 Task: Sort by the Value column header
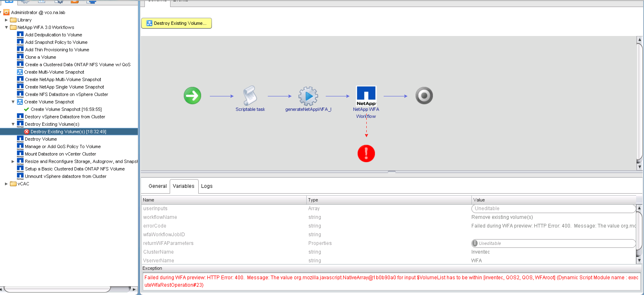coord(554,200)
